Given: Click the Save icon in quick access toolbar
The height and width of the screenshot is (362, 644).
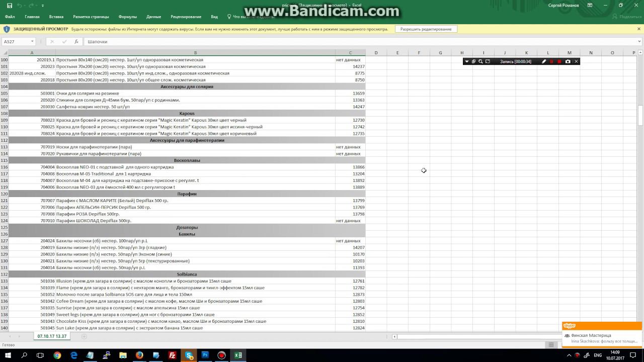Looking at the screenshot, I should click(x=10, y=6).
